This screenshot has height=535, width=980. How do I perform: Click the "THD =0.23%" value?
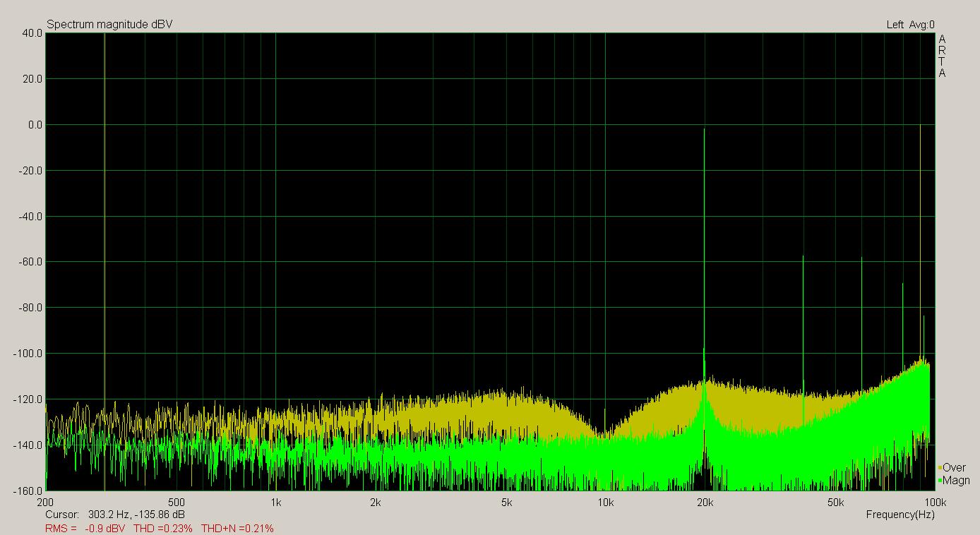(x=162, y=528)
